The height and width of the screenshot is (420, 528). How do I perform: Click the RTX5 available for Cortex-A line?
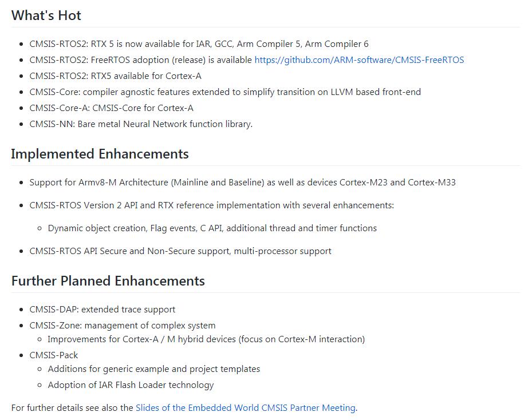pos(116,76)
